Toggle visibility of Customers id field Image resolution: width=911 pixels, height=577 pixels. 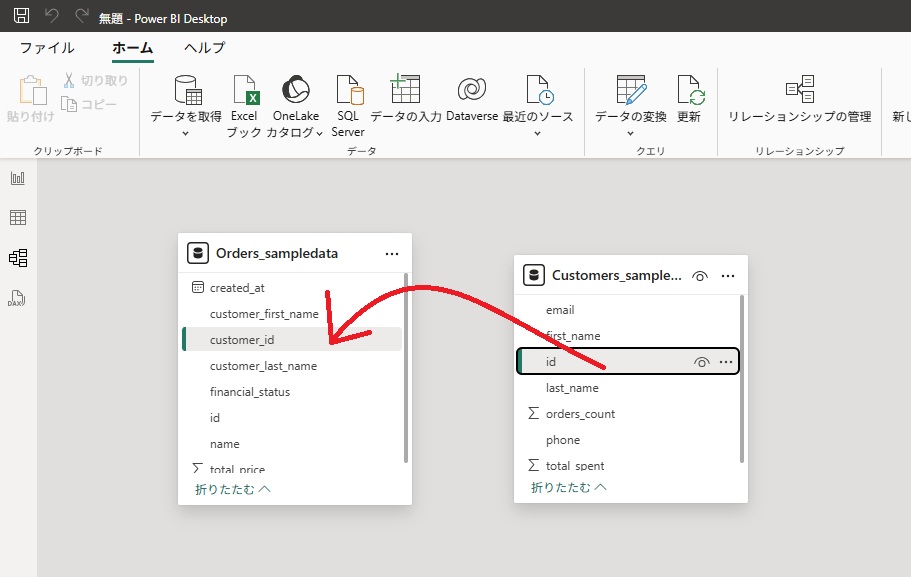pos(701,362)
